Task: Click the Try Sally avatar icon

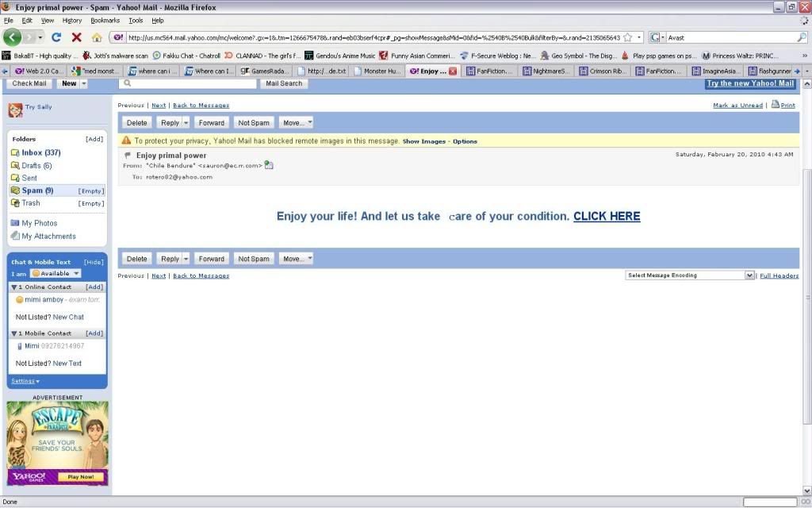Action: (15, 110)
